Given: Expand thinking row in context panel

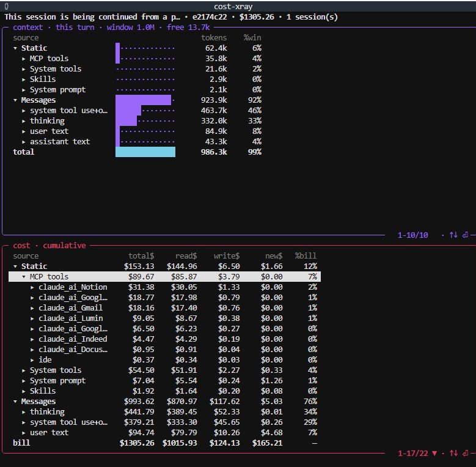Looking at the screenshot, I should (24, 121).
